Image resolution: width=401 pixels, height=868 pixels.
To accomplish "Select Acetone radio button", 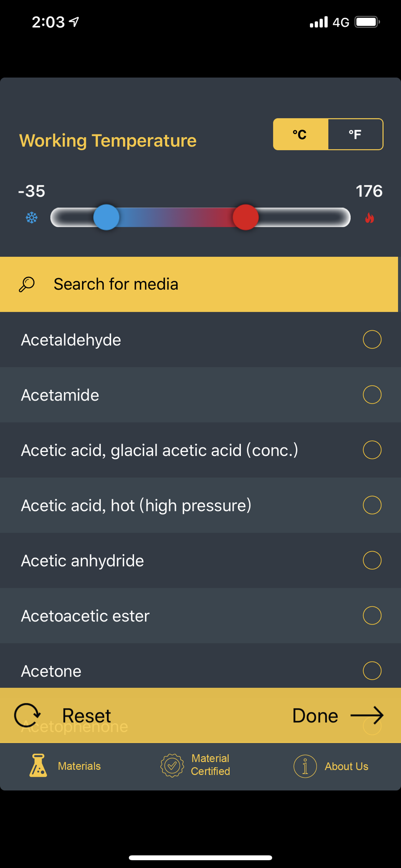I will coord(372,671).
